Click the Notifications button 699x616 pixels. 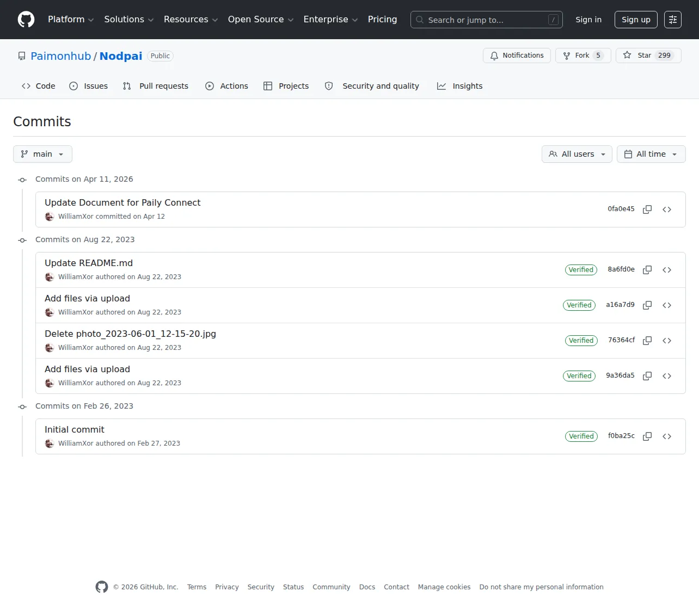click(x=517, y=56)
